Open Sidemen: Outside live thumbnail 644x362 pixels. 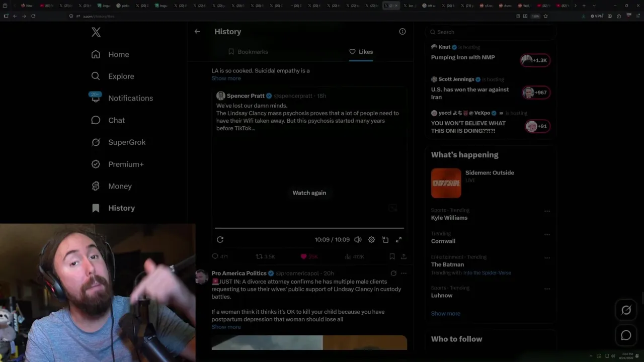click(446, 183)
